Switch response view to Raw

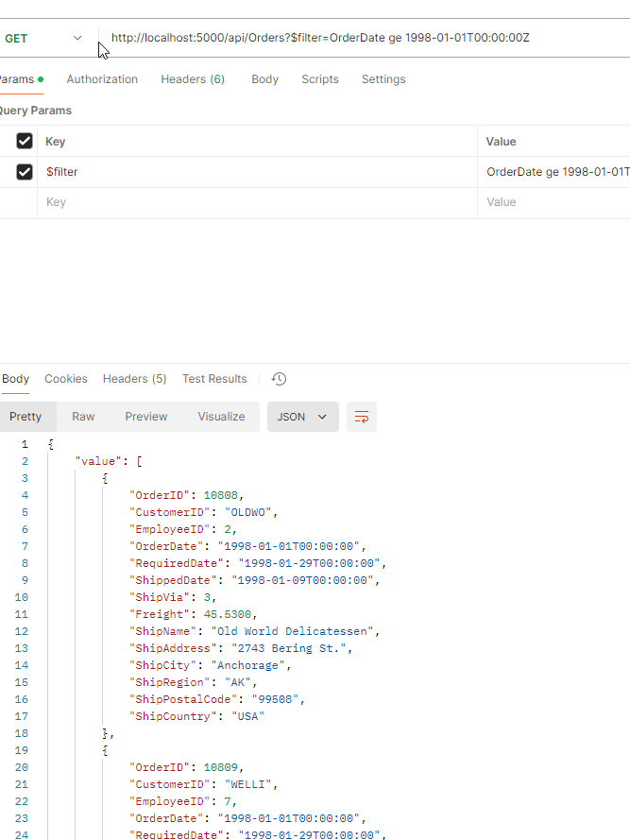[x=83, y=417]
